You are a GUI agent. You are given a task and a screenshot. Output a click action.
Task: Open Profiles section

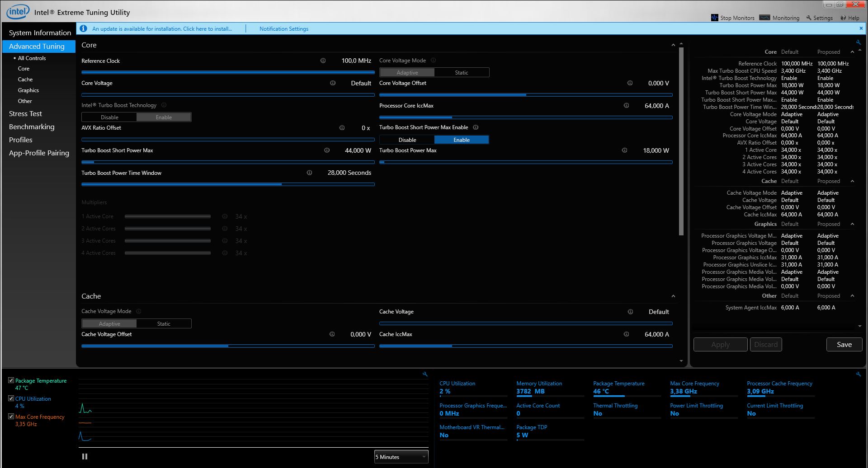pos(21,140)
